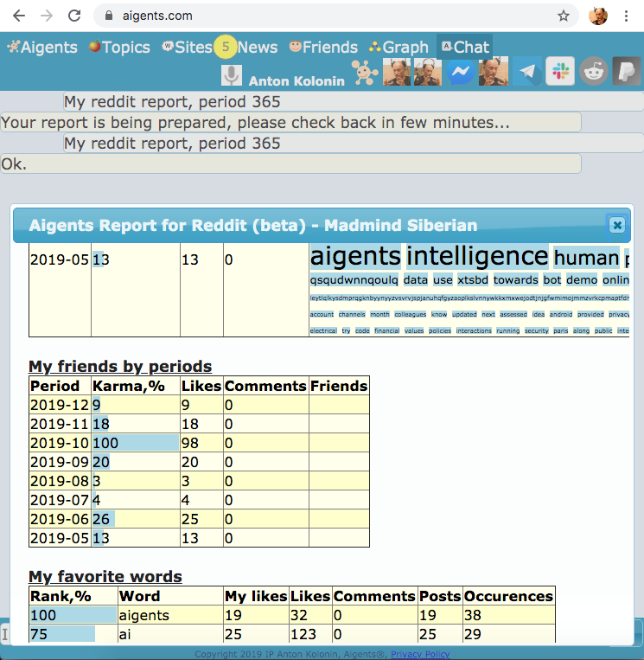The image size is (644, 660).
Task: Click the 'Your report is being prepared' reply
Action: pyautogui.click(x=290, y=123)
